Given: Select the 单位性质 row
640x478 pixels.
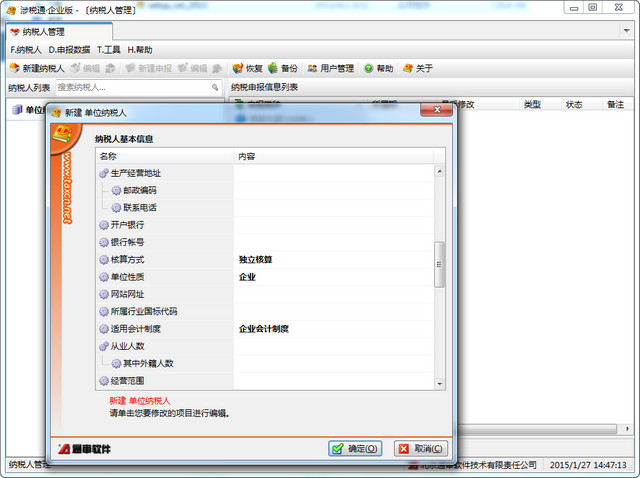Looking at the screenshot, I should click(x=265, y=277).
